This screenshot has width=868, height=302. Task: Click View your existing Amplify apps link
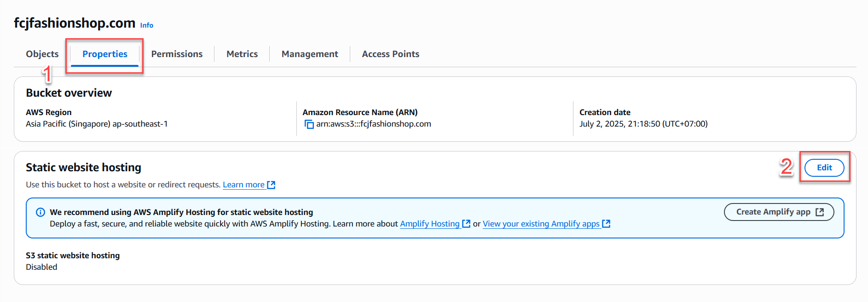coord(546,224)
